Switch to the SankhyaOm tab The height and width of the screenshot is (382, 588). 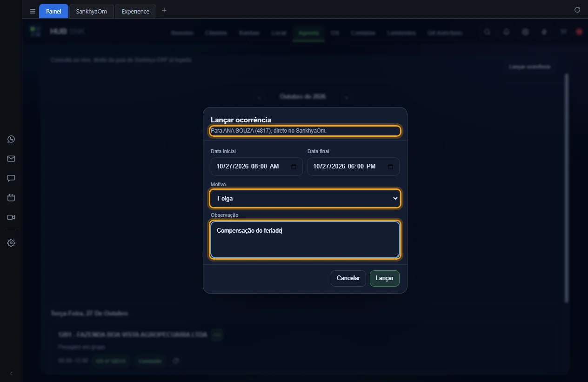click(92, 11)
